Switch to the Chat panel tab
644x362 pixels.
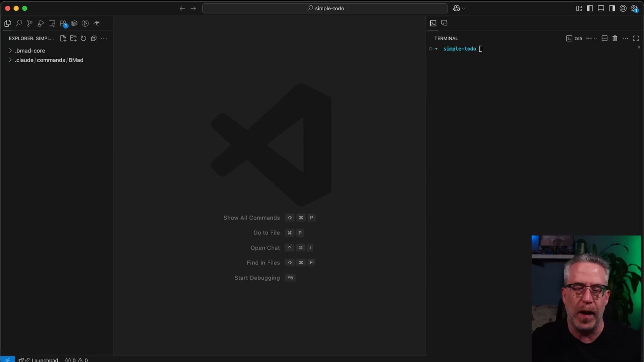coord(444,23)
